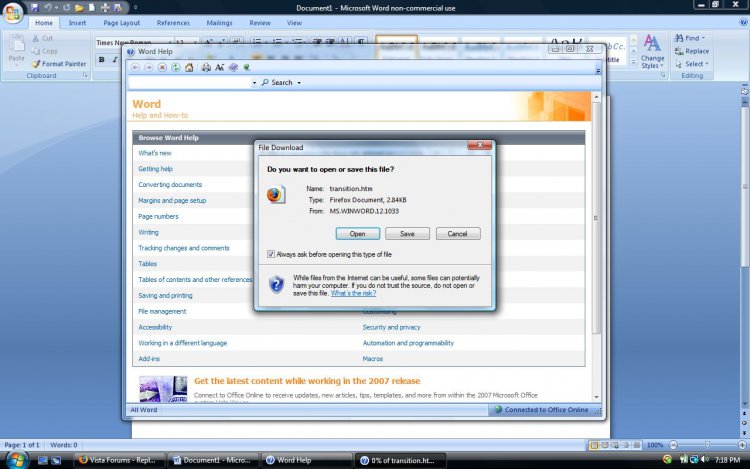750x469 pixels.
Task: Switch to Vista Forums Firefox taskbar button
Action: pos(119,460)
